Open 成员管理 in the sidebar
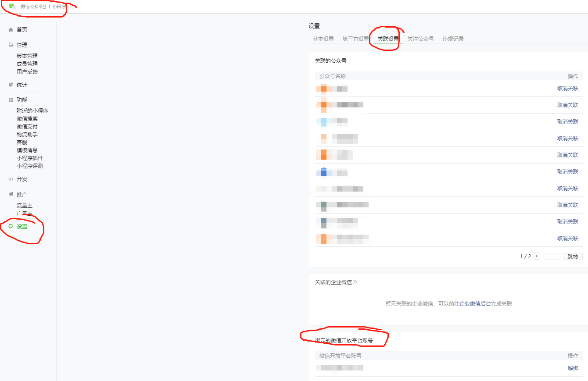Screen dimensions: 588x381 tap(27, 64)
